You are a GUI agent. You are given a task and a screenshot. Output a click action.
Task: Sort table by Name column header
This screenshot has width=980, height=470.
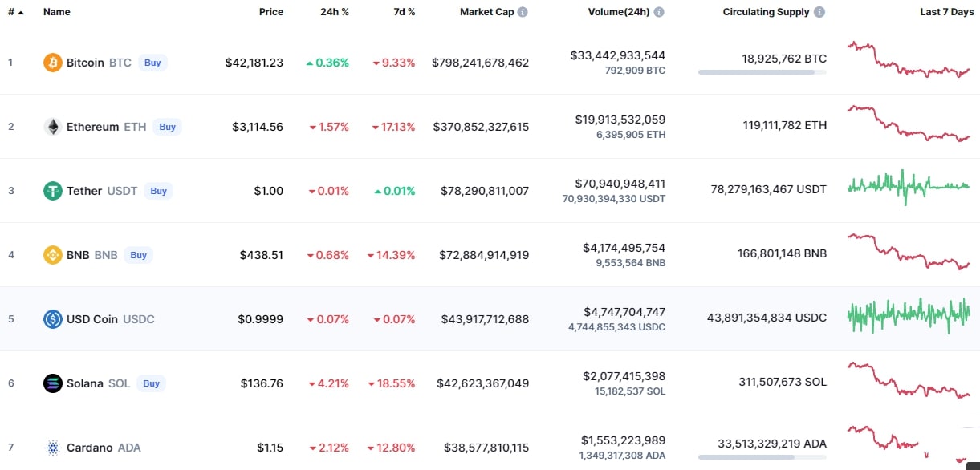tap(57, 12)
